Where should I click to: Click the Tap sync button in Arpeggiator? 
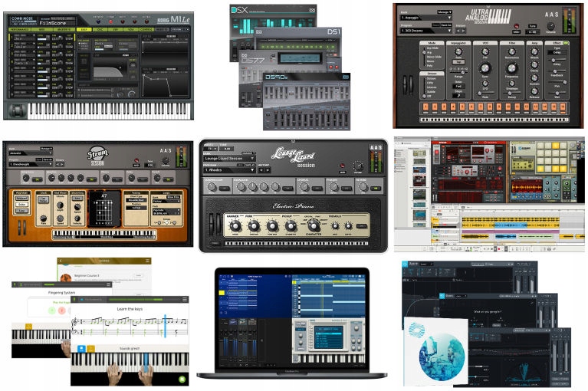(458, 62)
